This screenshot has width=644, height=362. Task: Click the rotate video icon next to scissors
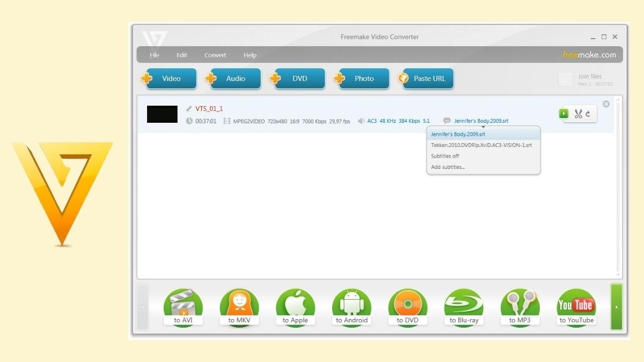click(589, 113)
